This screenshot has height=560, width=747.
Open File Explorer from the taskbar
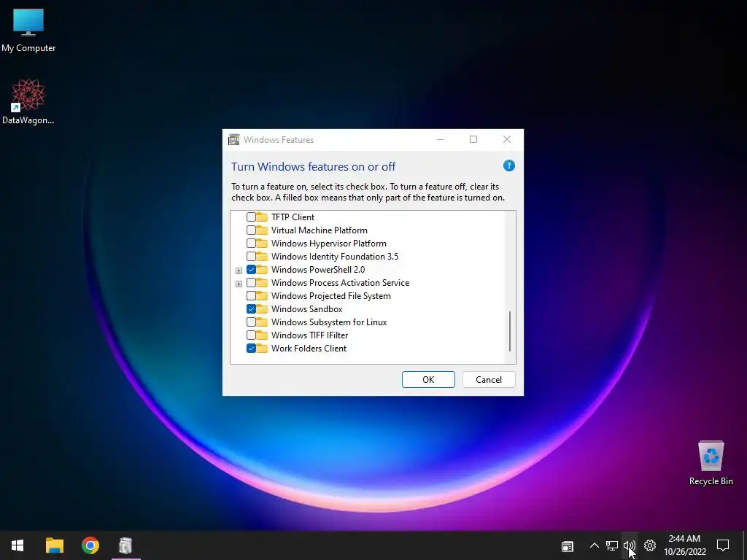54,545
